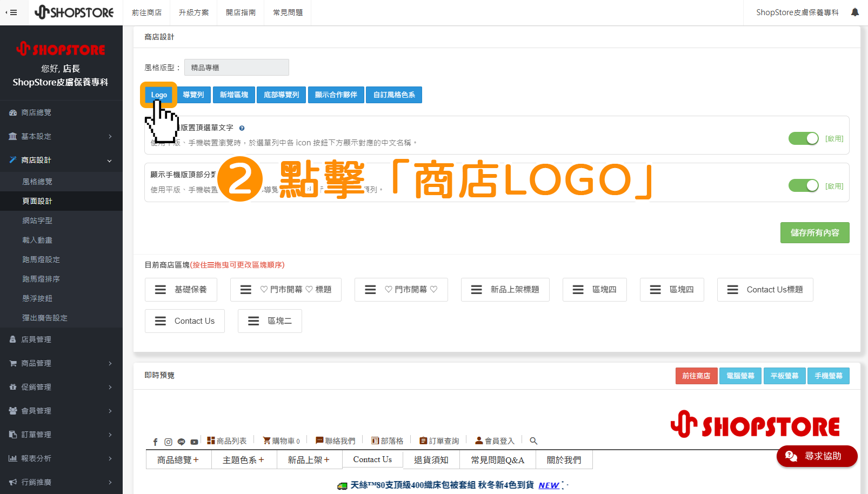
Task: Open the 自訂風格色系 color scheme settings
Action: click(394, 95)
